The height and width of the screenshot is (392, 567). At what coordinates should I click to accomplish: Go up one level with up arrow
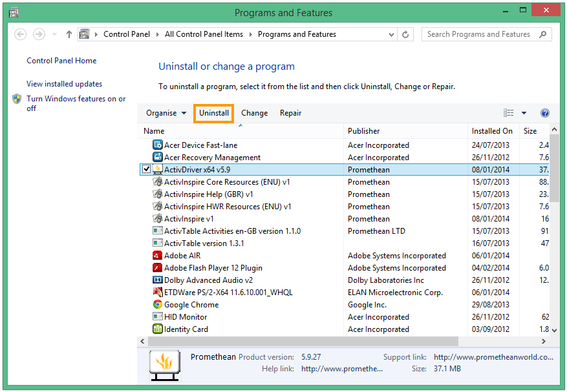[69, 34]
